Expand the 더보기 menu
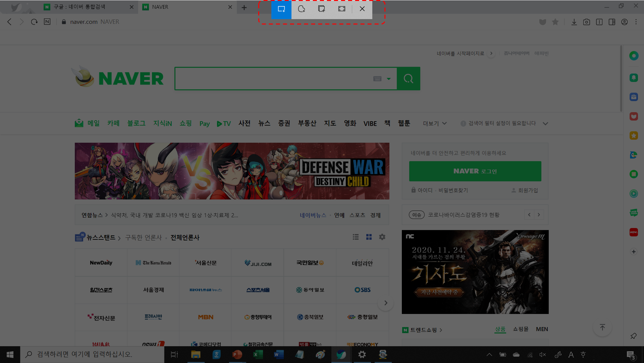This screenshot has width=644, height=363. 434,123
